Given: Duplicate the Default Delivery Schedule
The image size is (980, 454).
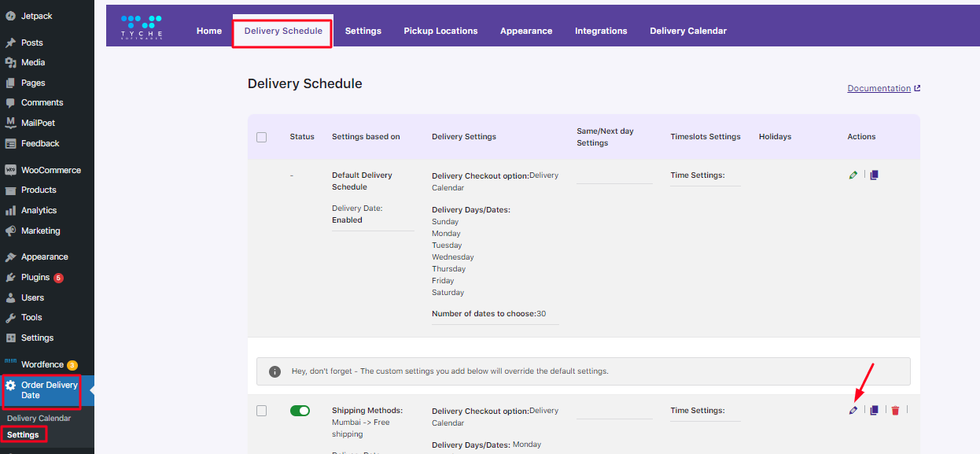Looking at the screenshot, I should coord(874,175).
